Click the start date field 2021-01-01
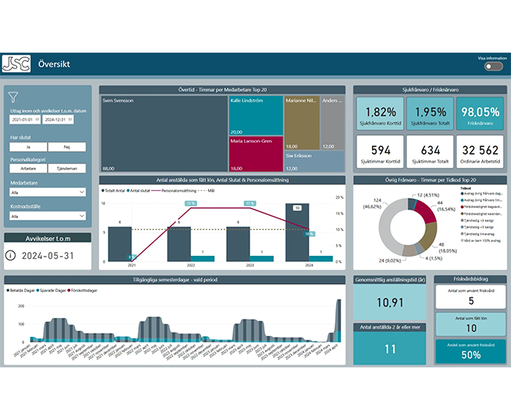 [25, 119]
